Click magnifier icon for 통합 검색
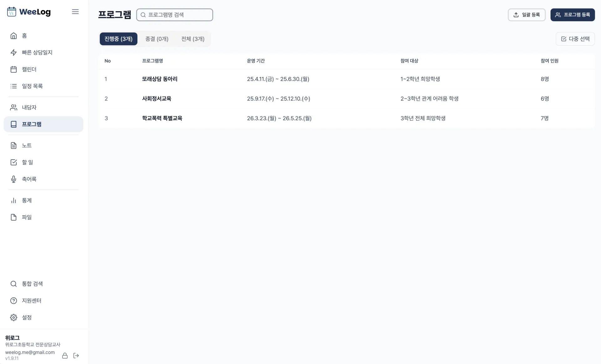Image resolution: width=601 pixels, height=364 pixels. tap(13, 284)
